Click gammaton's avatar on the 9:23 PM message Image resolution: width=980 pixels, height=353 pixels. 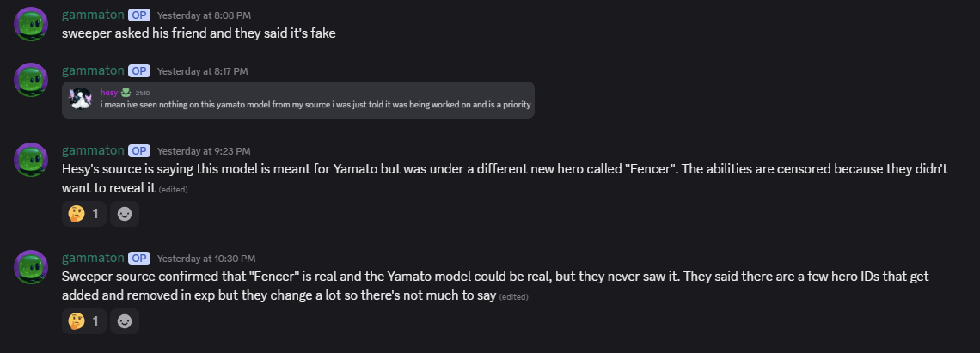pos(31,160)
